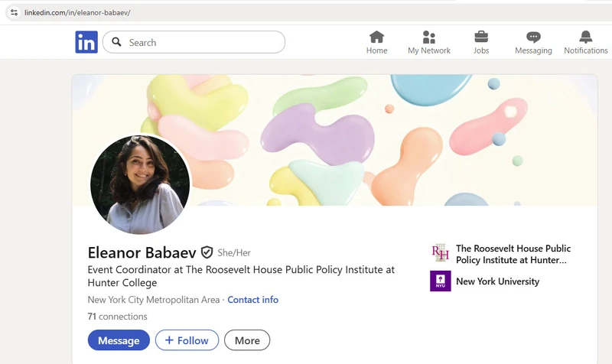Viewport: 612px width, 364px height.
Task: Open site information icon in address bar
Action: pyautogui.click(x=14, y=12)
